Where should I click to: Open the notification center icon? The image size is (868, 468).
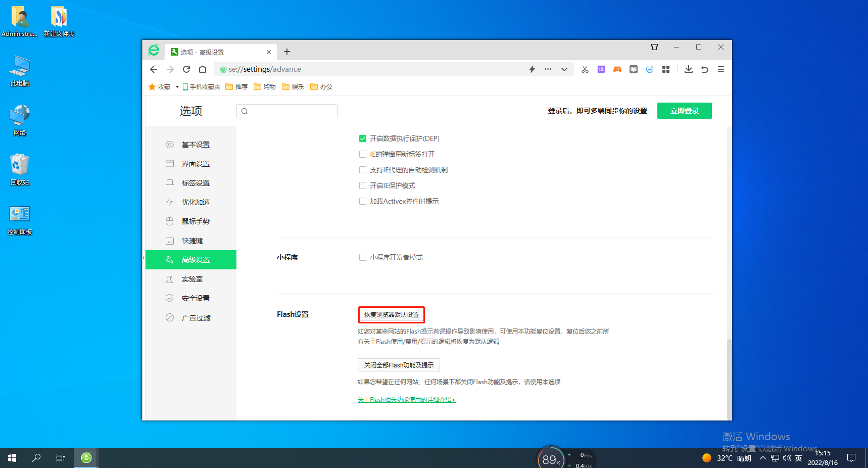(x=851, y=458)
